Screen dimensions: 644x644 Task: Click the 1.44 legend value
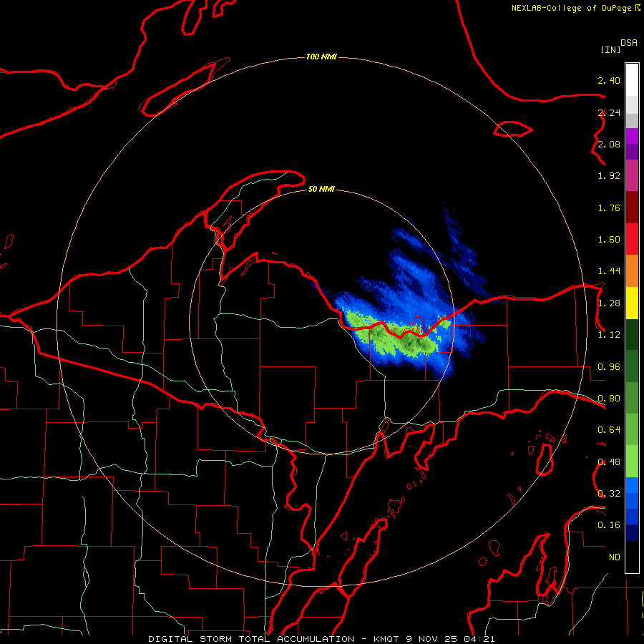[x=609, y=271]
